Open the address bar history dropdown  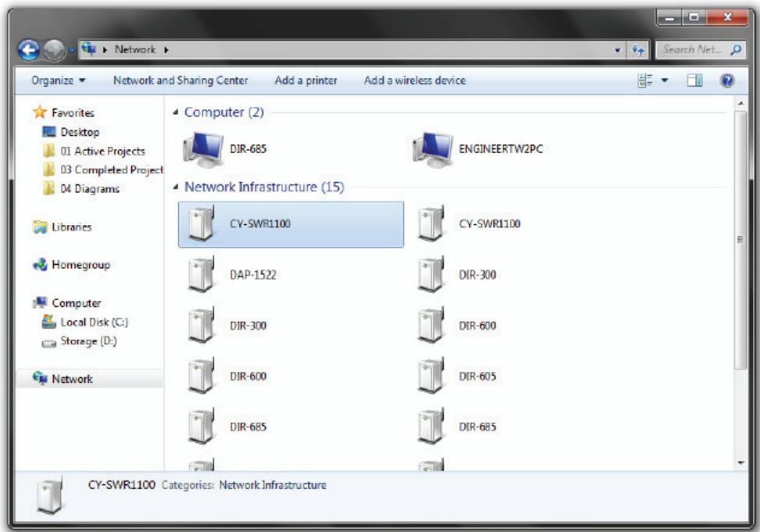[618, 49]
